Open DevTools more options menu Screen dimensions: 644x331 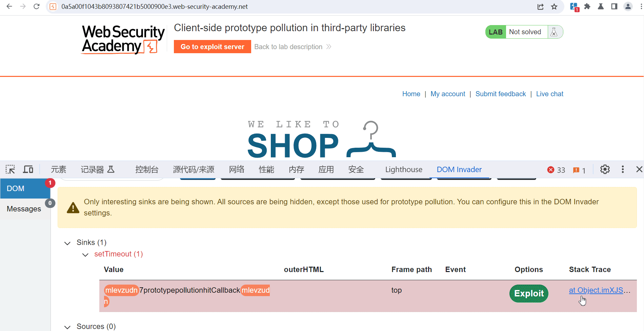tap(623, 169)
